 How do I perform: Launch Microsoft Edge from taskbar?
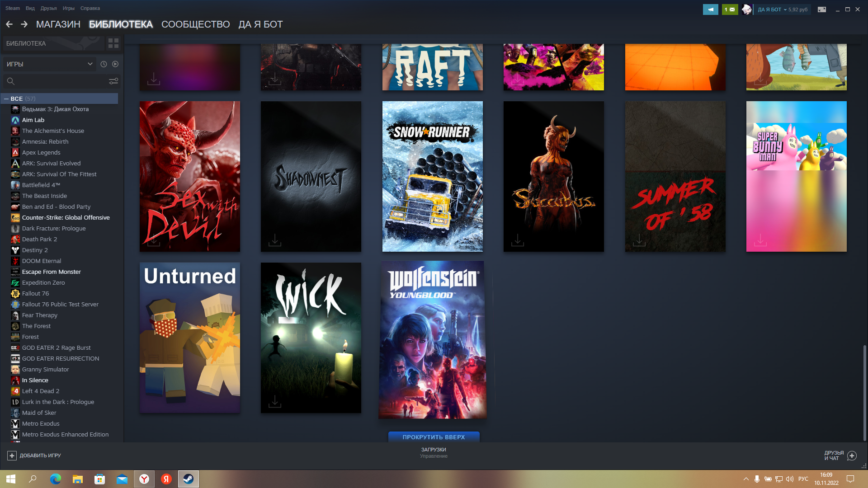(x=55, y=479)
